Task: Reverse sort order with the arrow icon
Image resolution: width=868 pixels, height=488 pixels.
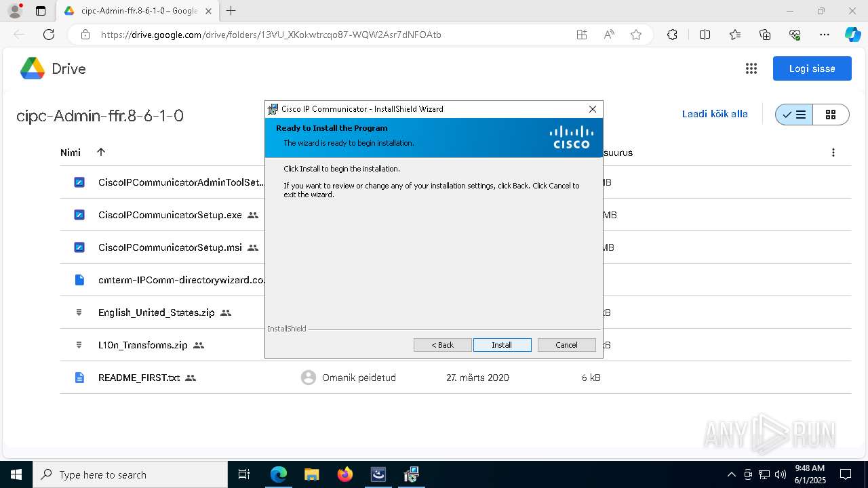Action: pyautogui.click(x=101, y=152)
